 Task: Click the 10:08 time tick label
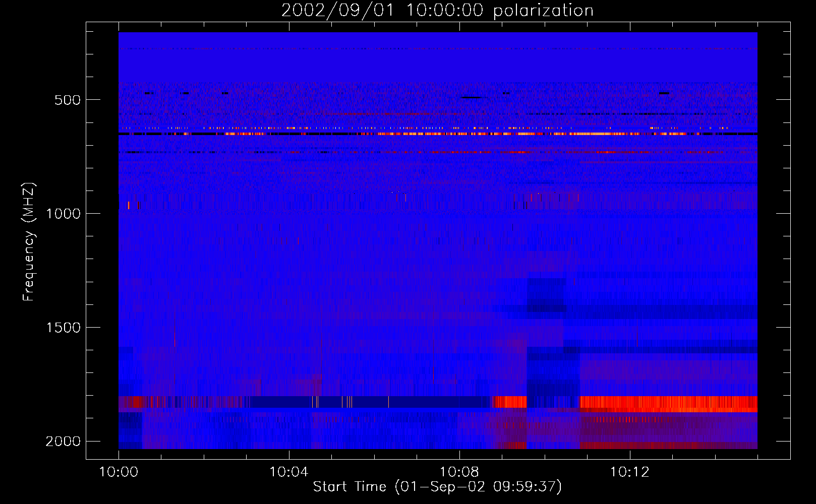(459, 472)
